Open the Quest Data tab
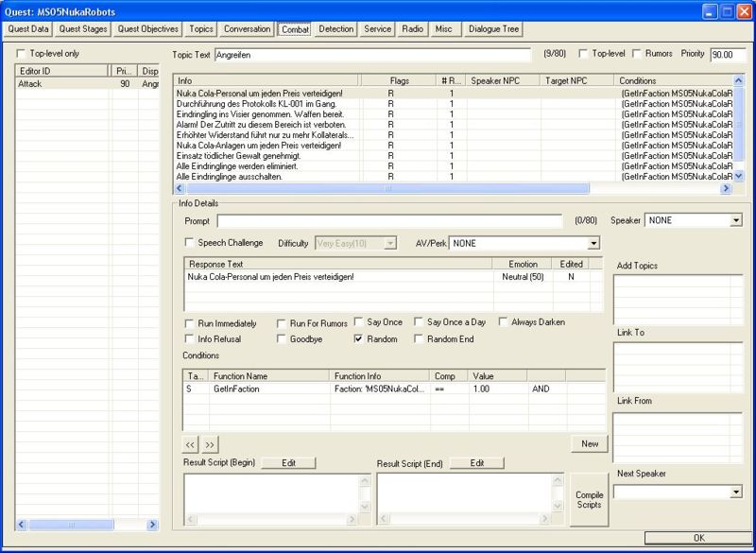The width and height of the screenshot is (756, 553). pyautogui.click(x=28, y=29)
